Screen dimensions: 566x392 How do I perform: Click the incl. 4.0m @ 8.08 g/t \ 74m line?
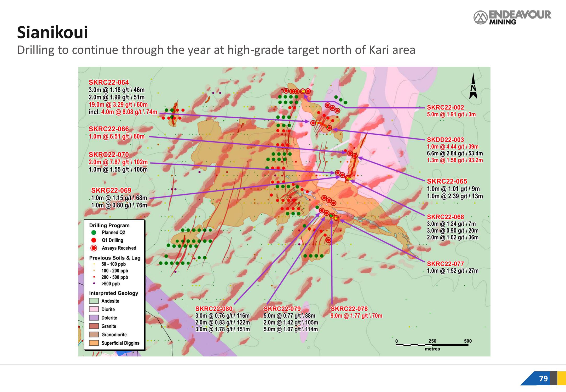[123, 112]
